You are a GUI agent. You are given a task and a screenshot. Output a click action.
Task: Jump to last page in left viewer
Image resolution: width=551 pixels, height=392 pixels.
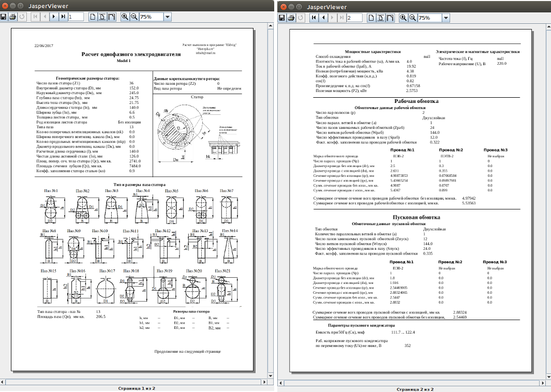[x=63, y=17]
